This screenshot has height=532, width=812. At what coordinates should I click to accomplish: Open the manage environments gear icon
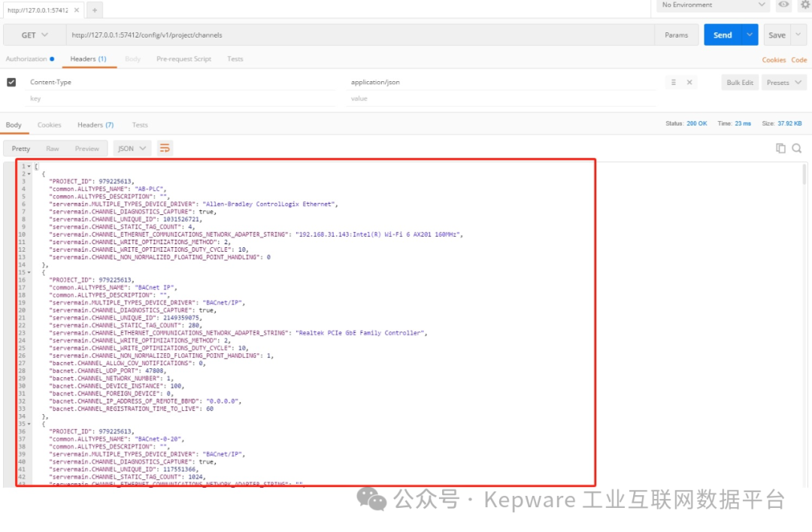805,5
